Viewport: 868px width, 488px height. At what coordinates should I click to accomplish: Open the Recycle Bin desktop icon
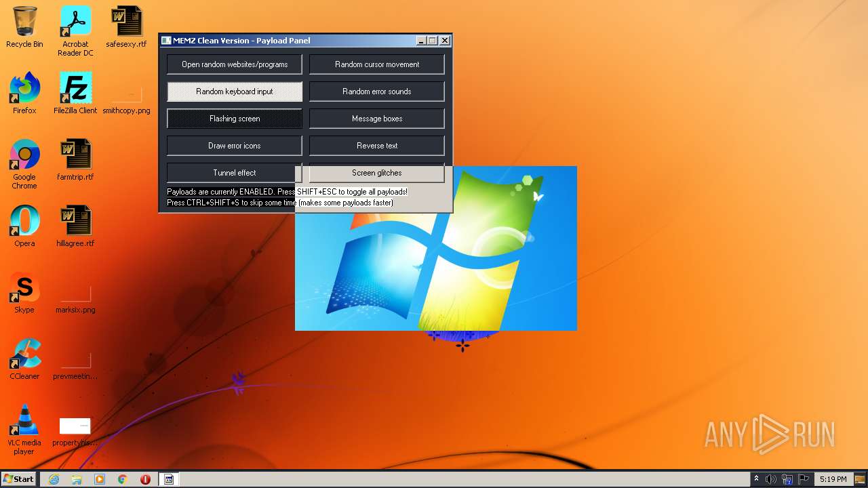tap(24, 27)
